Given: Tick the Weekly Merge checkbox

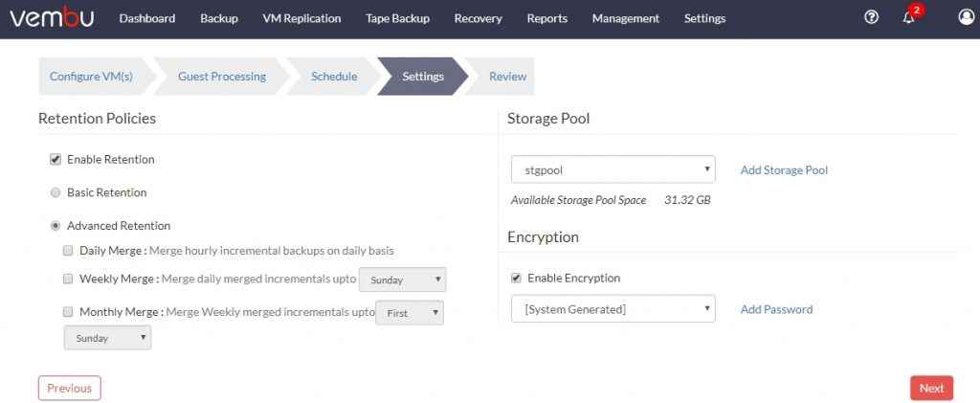Looking at the screenshot, I should 68,279.
